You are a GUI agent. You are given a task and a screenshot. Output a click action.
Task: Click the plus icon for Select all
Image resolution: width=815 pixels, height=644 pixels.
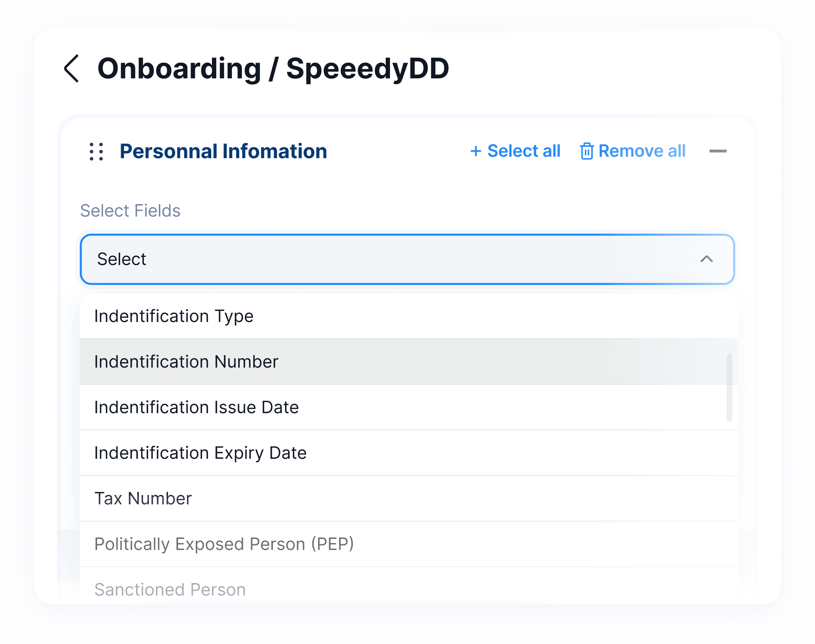(476, 151)
